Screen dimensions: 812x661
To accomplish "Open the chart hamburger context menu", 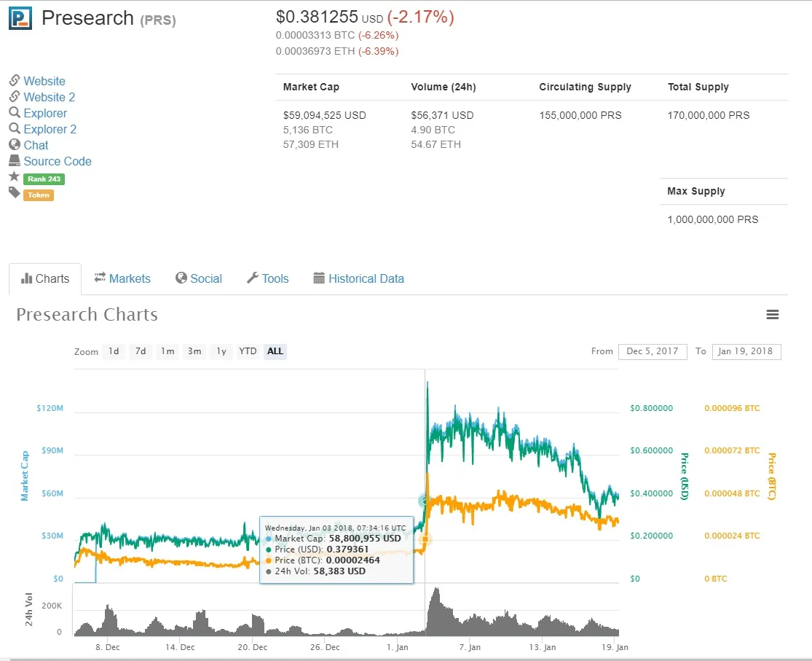I will pos(773,315).
